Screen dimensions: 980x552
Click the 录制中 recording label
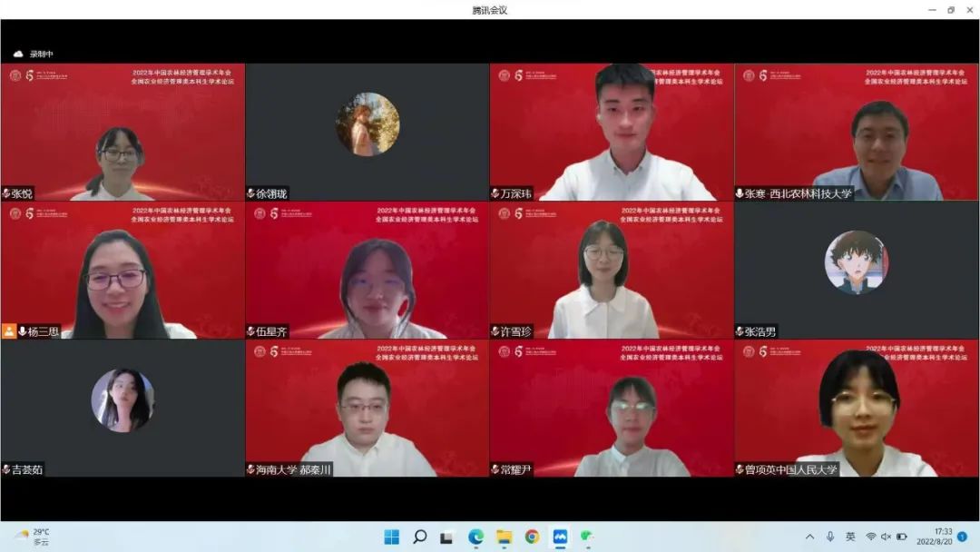(x=42, y=54)
